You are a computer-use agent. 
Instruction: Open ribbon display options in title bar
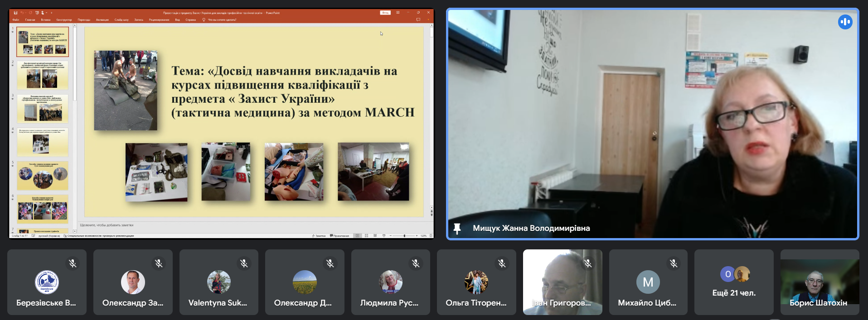click(398, 13)
